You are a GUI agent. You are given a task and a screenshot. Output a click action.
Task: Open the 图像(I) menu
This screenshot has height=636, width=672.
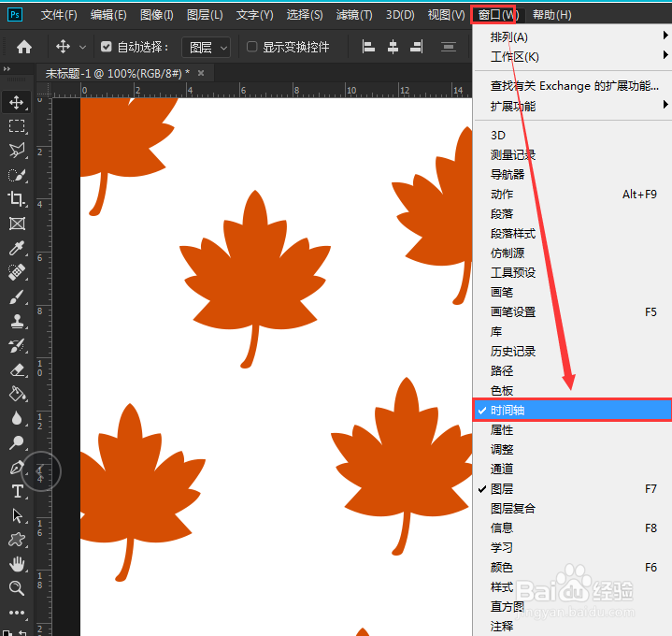point(157,15)
